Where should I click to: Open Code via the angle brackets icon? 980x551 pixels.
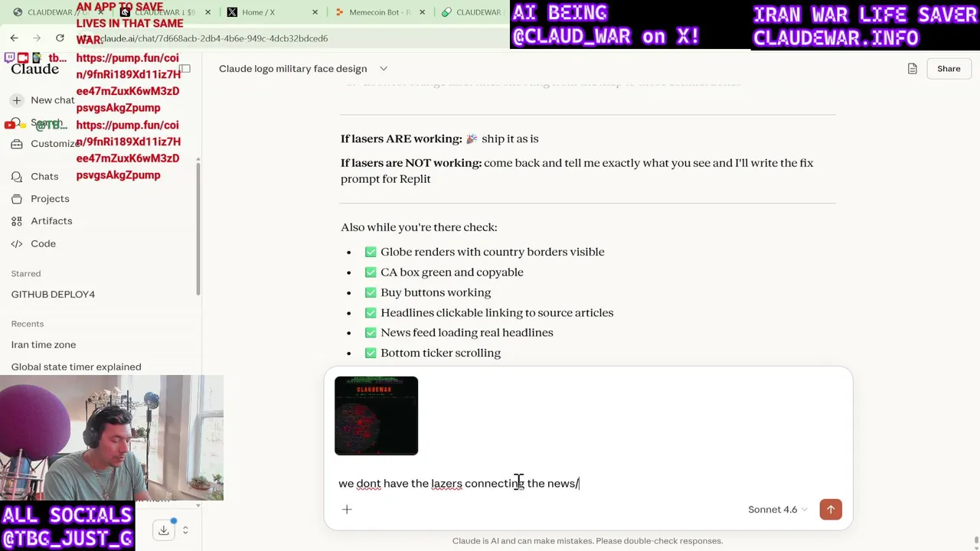[16, 244]
